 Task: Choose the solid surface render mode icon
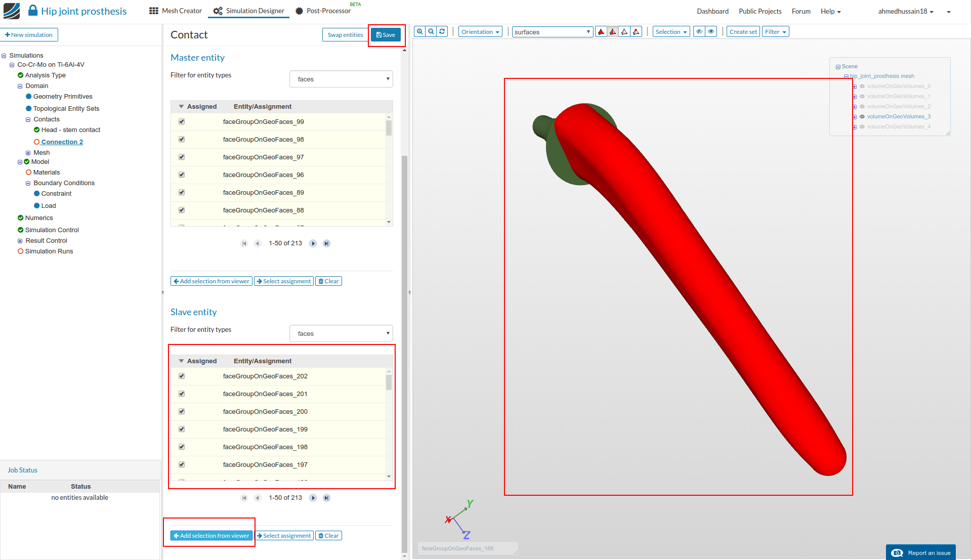601,32
